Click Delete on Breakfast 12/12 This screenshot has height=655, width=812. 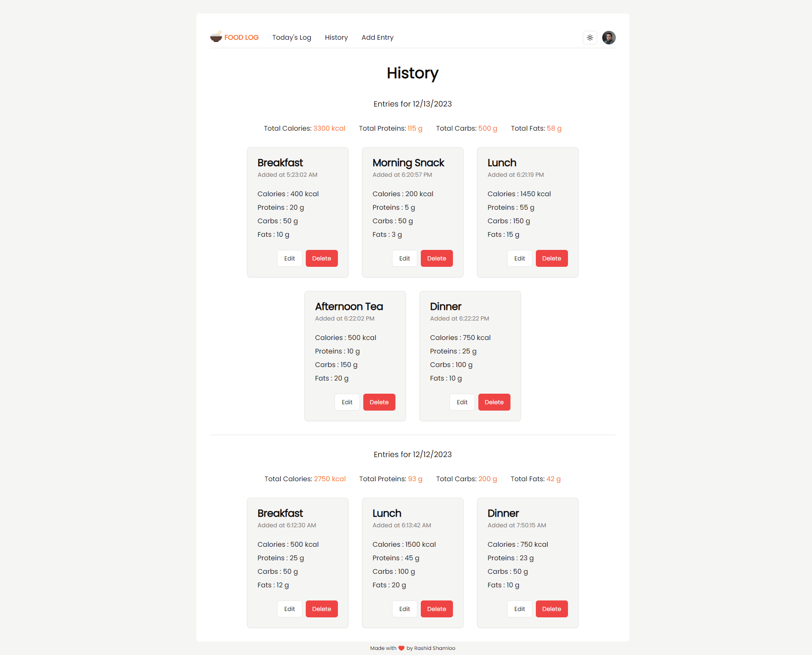tap(321, 609)
